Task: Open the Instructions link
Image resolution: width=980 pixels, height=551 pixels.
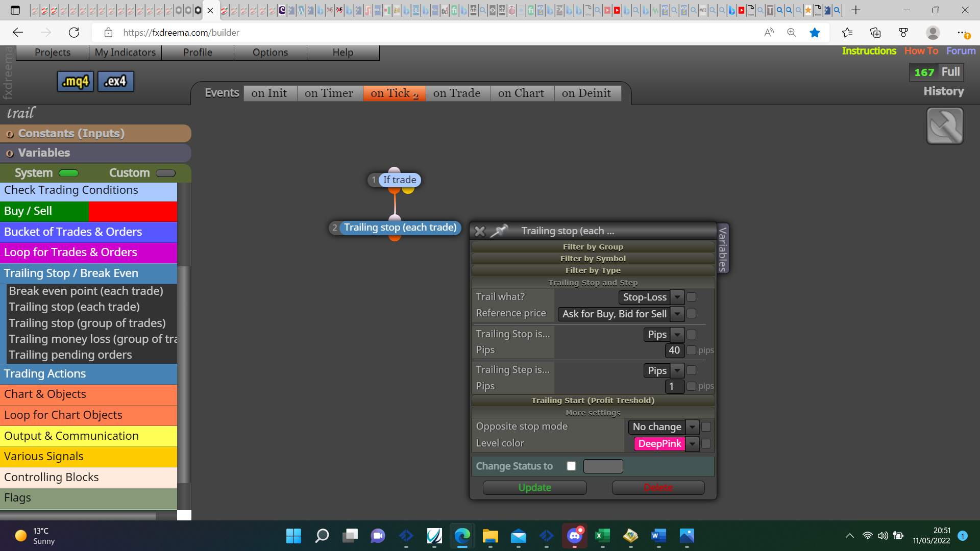Action: click(869, 51)
